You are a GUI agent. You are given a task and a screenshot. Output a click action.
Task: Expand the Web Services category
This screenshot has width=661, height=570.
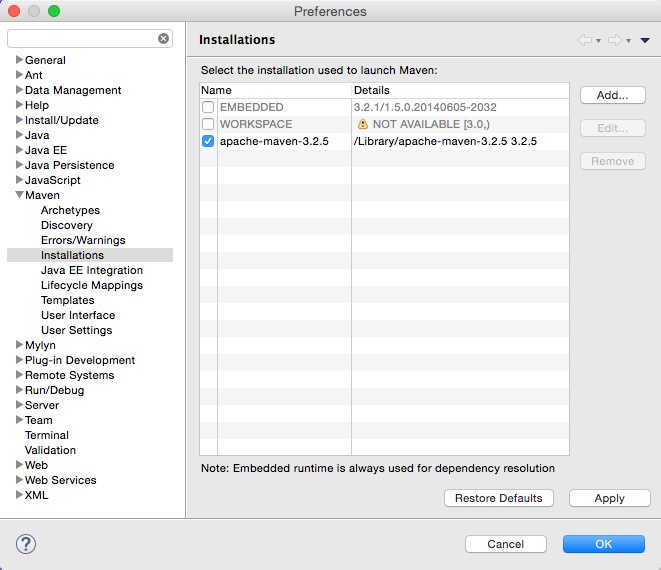coord(19,479)
